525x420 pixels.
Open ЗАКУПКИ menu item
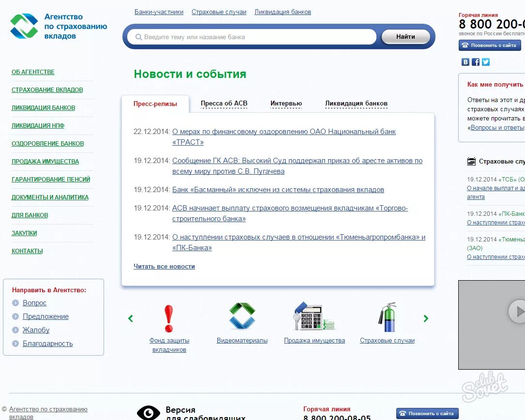pos(24,233)
